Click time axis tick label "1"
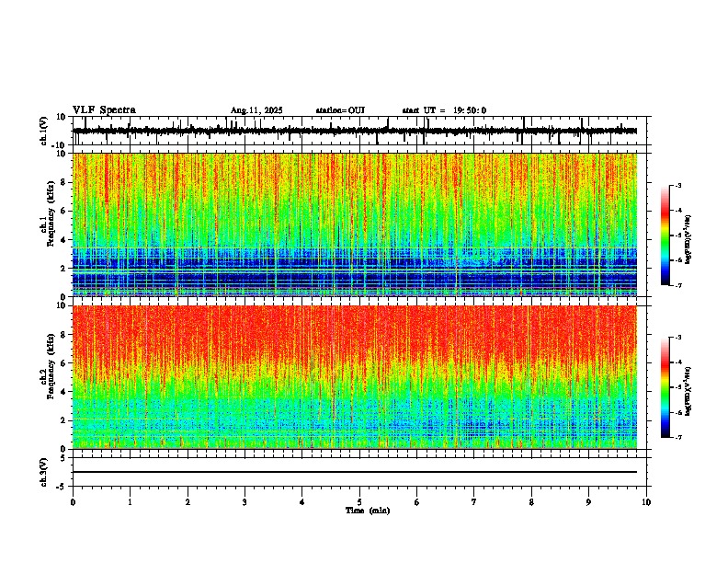Screen dimensions: 728x563 130,502
